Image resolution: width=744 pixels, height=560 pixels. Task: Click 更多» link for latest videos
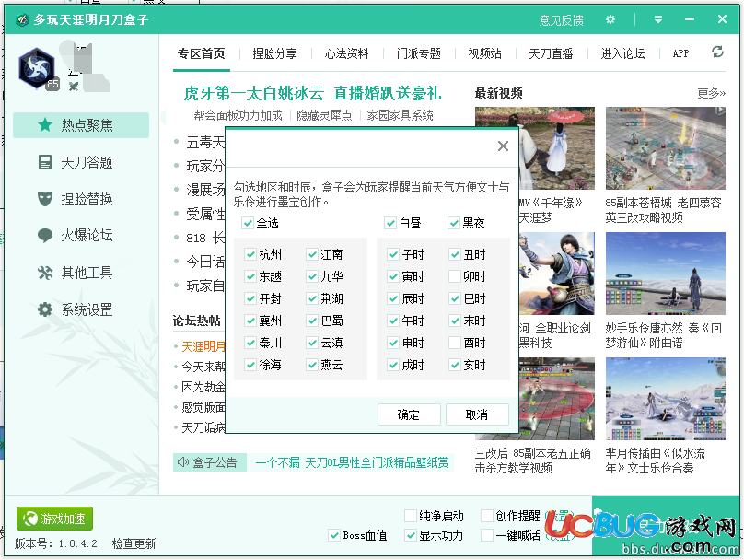[711, 94]
